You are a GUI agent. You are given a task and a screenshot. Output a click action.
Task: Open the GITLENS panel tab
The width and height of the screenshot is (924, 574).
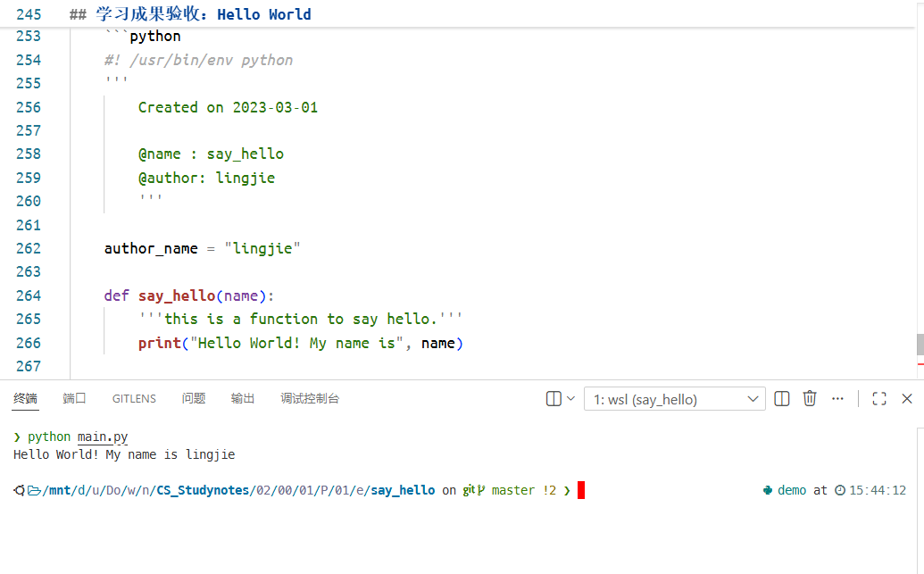(134, 399)
